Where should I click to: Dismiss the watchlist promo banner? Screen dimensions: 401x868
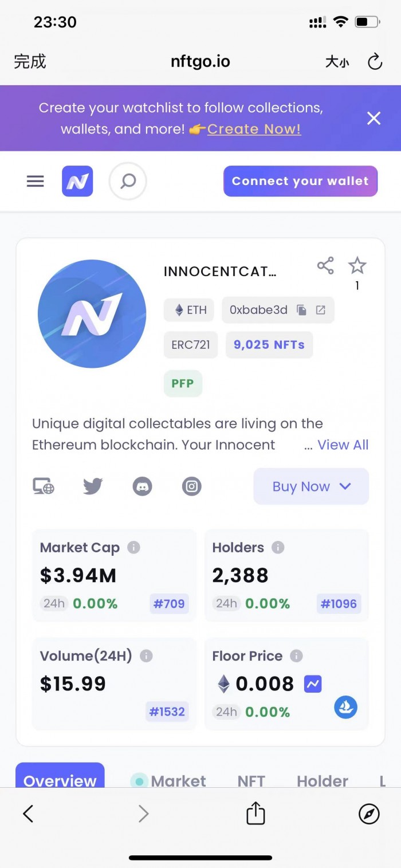(x=374, y=118)
